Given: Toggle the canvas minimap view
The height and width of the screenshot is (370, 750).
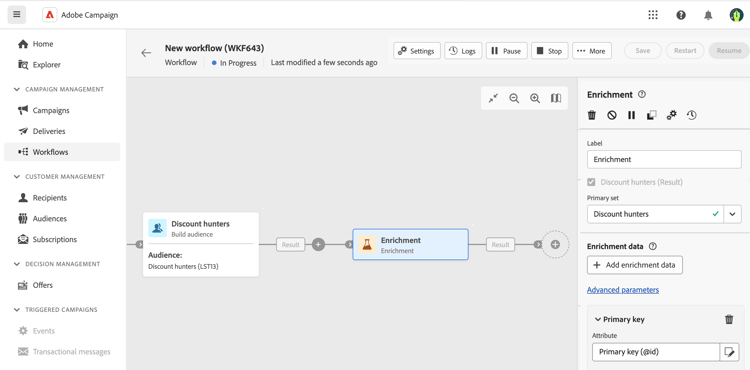Looking at the screenshot, I should point(556,98).
